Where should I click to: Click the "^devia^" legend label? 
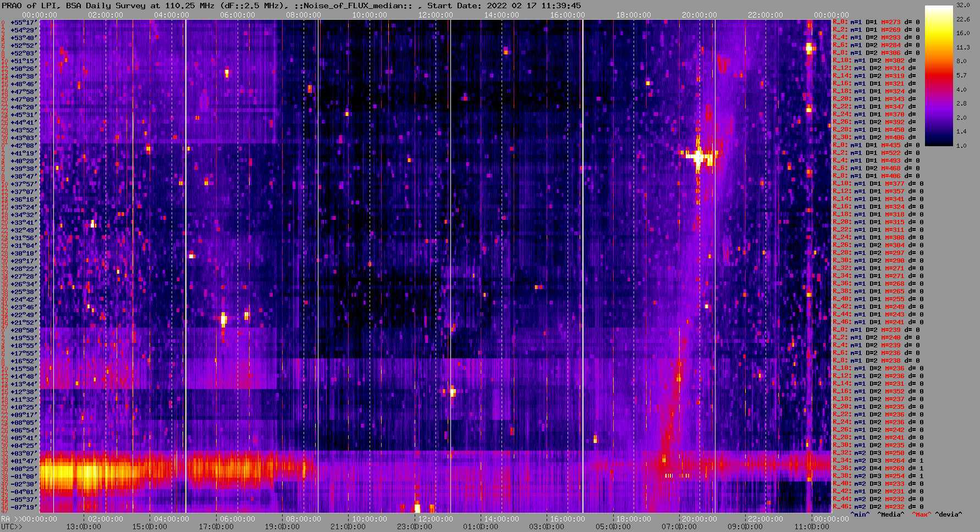tap(948, 514)
